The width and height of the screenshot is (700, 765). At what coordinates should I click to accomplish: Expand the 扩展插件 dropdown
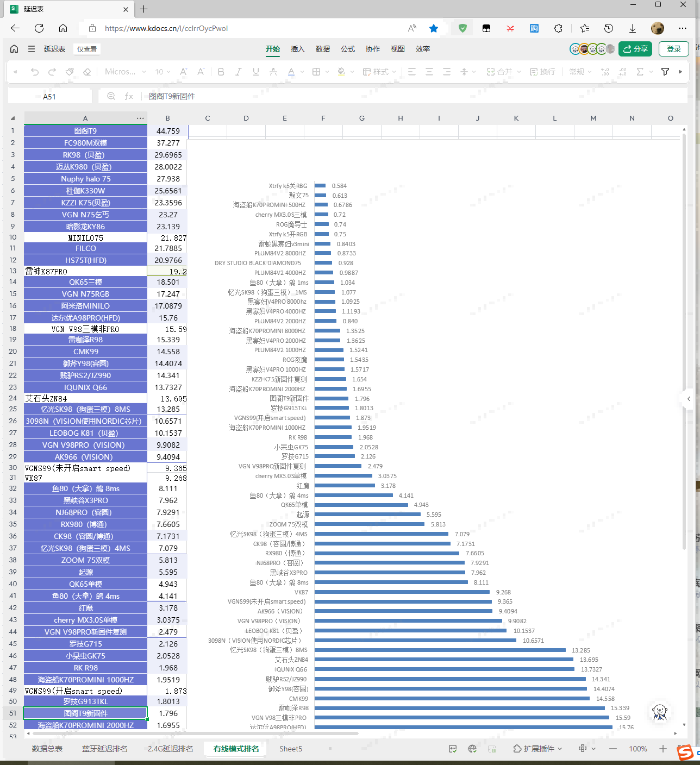coord(537,749)
